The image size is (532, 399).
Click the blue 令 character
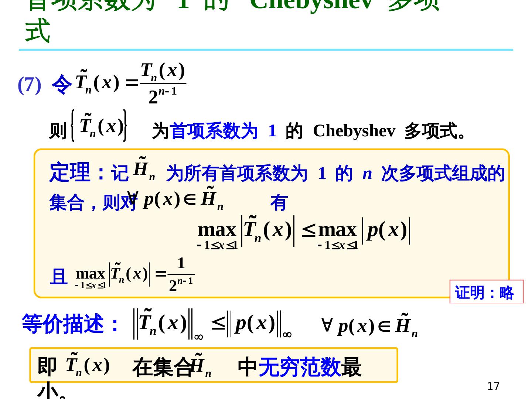point(61,85)
